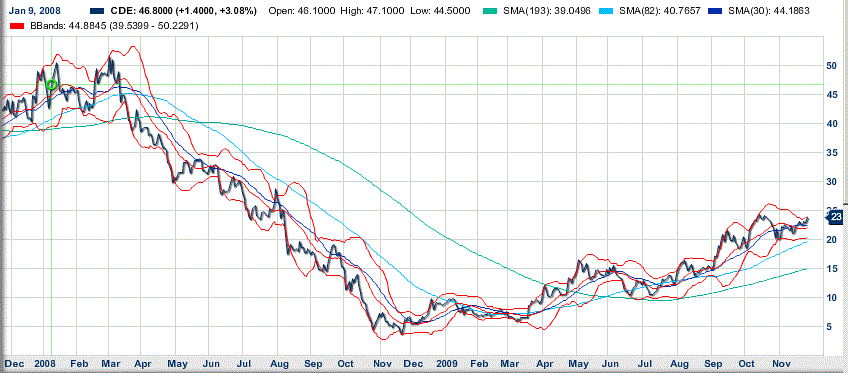The image size is (848, 373).
Task: Click the green circle crosshair marker on the price line
Action: coord(51,84)
